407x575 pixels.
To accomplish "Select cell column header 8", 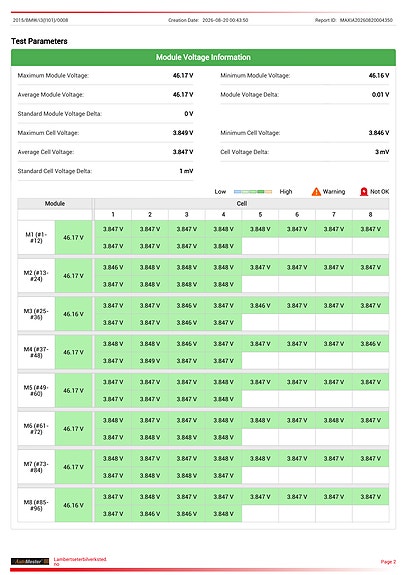I will 370,215.
